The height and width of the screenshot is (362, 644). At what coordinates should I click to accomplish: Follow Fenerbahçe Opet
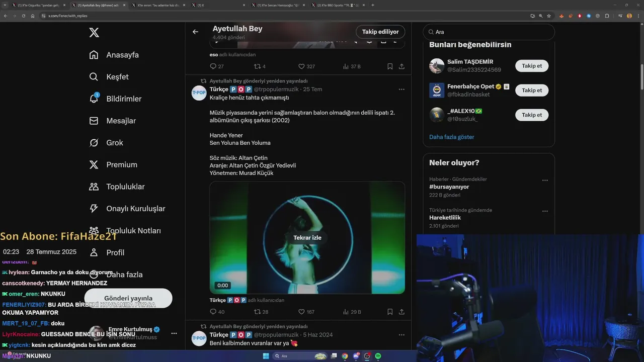click(532, 90)
